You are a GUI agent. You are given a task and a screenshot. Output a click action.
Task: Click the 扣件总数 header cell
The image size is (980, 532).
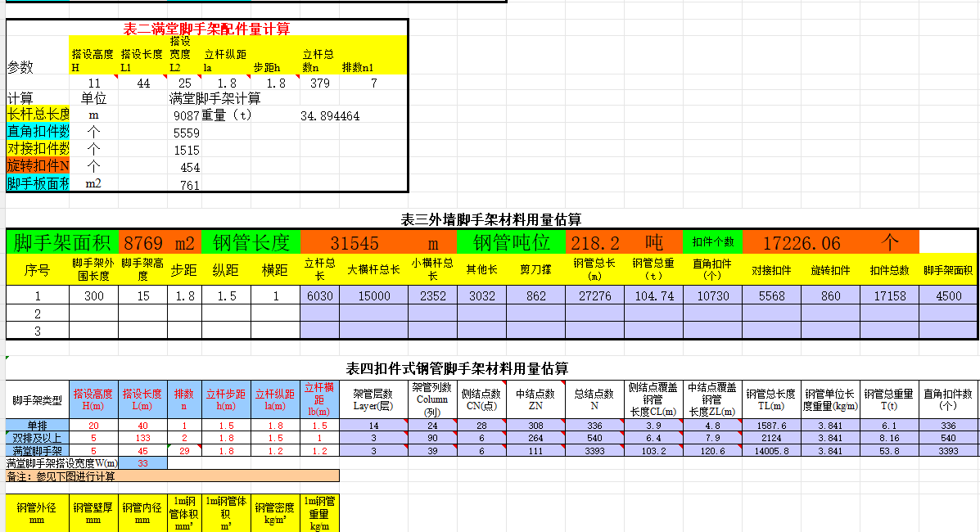[889, 270]
